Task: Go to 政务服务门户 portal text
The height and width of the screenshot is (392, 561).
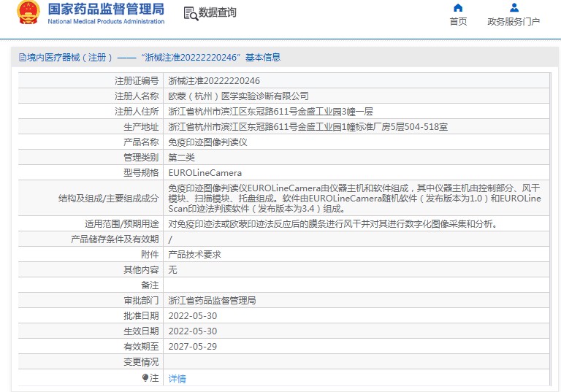Action: coord(514,22)
